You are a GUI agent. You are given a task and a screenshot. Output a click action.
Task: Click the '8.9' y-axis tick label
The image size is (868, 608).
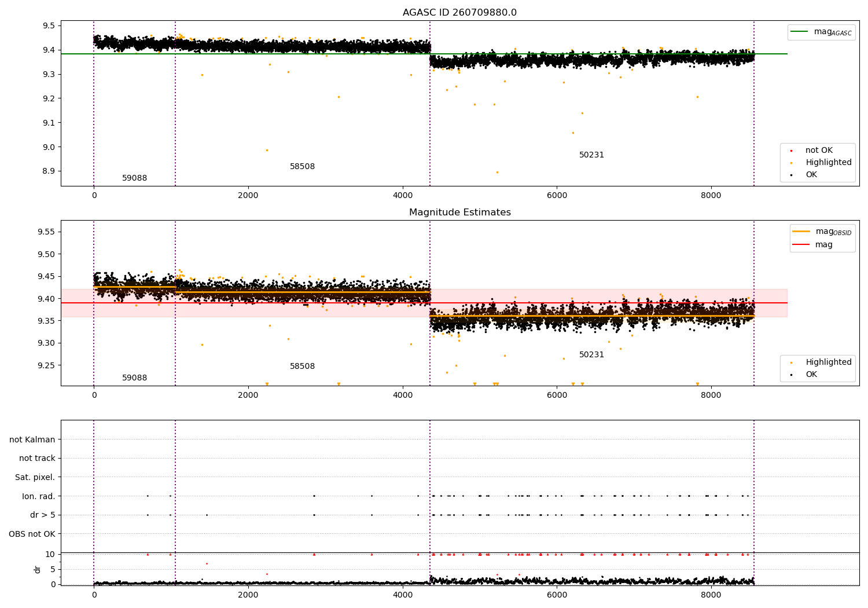(x=49, y=171)
